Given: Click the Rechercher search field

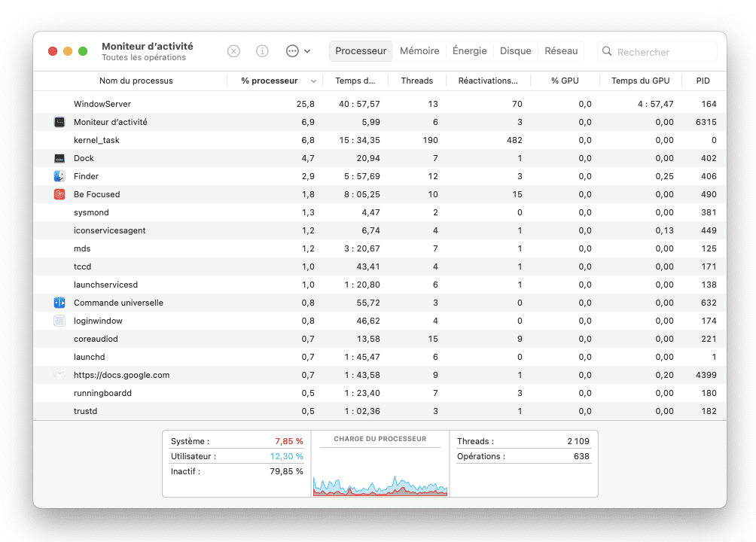Looking at the screenshot, I should (663, 52).
